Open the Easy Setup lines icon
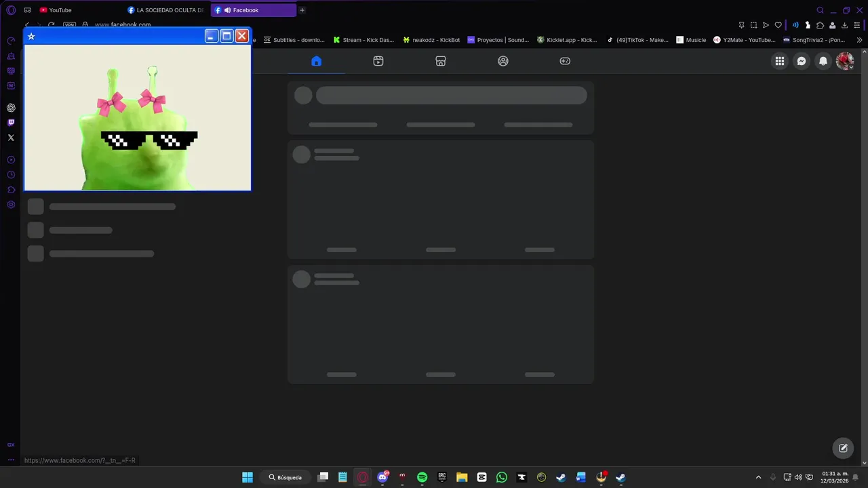 click(x=856, y=25)
